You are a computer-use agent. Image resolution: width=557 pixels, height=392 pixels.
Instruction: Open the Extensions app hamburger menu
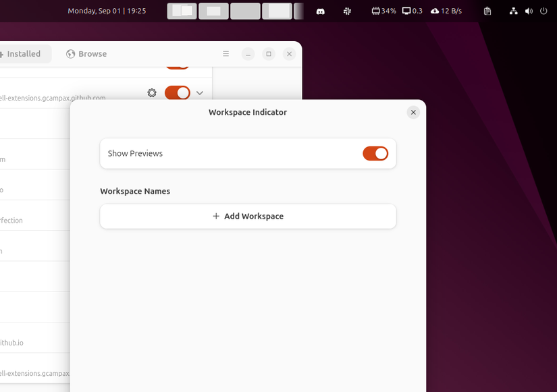[226, 53]
